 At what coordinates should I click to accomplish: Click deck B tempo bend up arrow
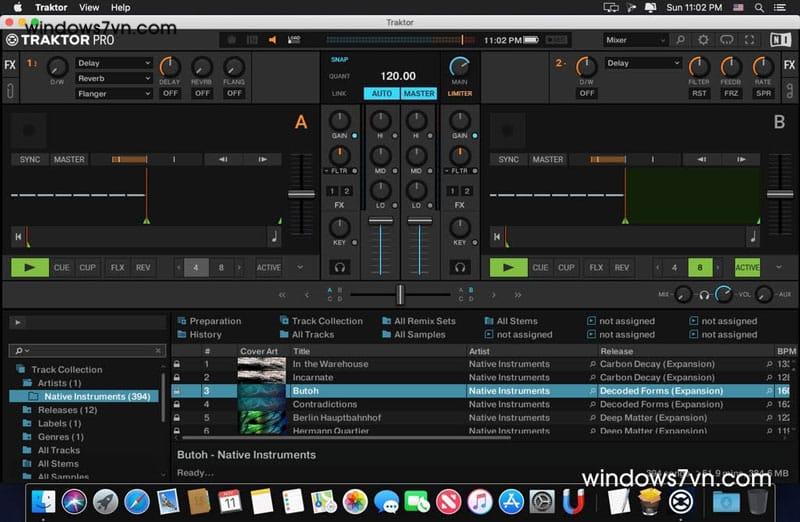coord(741,159)
